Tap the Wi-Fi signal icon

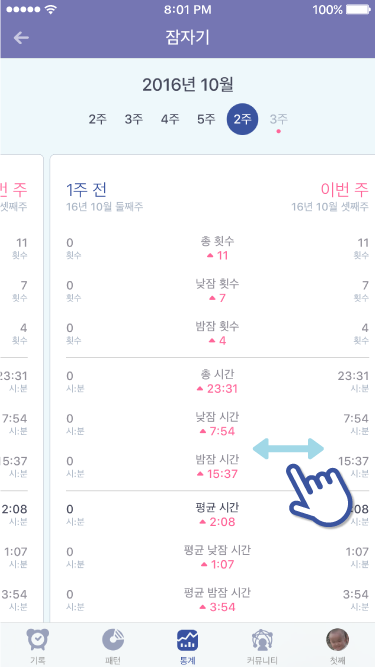(51, 9)
